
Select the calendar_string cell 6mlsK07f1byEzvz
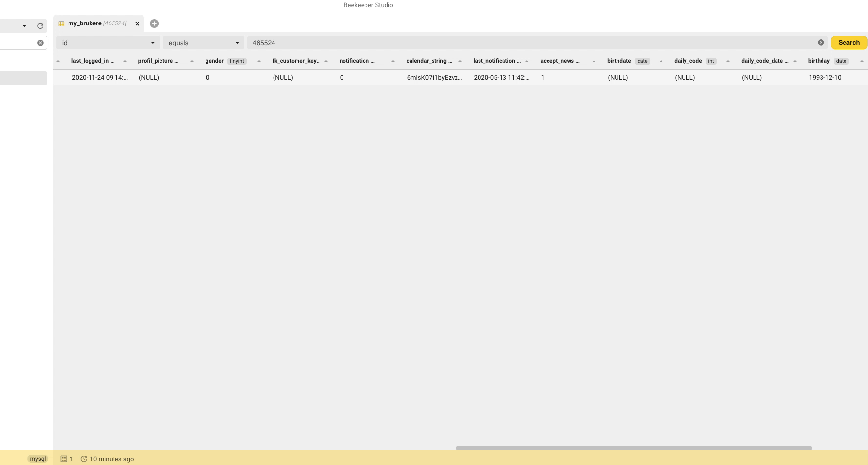[434, 78]
